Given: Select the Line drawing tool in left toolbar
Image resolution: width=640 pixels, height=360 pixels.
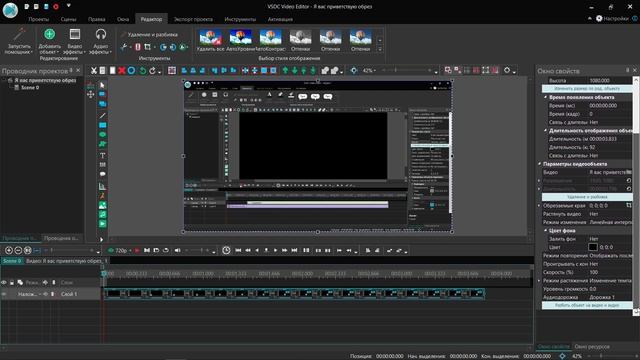Looking at the screenshot, I should 102,116.
